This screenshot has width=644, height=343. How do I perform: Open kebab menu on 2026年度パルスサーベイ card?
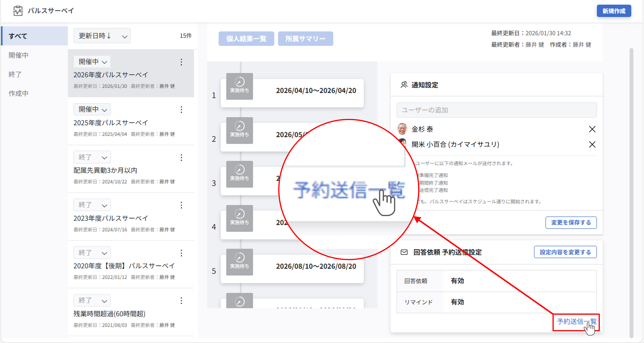[181, 62]
